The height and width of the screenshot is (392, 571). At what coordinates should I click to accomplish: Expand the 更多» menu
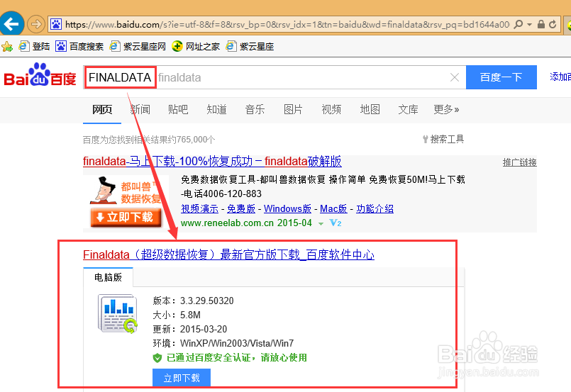(446, 109)
